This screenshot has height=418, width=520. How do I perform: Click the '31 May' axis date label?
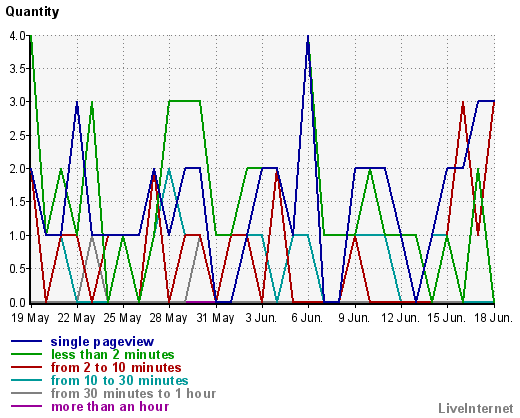pos(215,318)
